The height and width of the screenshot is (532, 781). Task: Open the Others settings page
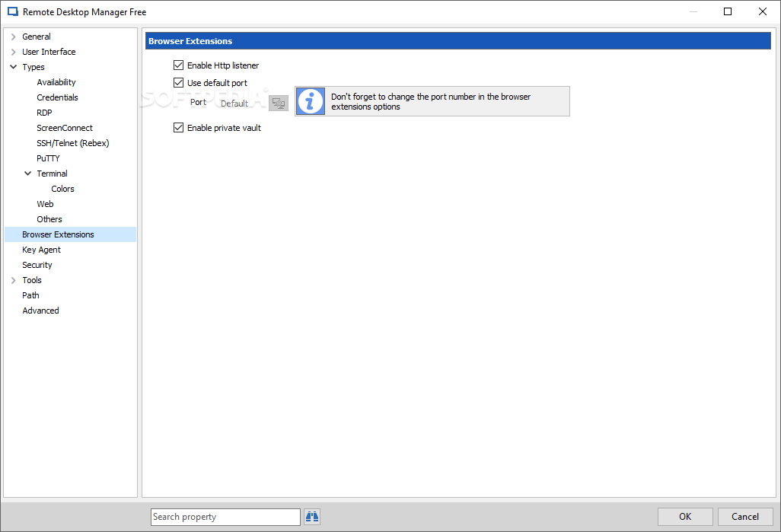point(49,219)
